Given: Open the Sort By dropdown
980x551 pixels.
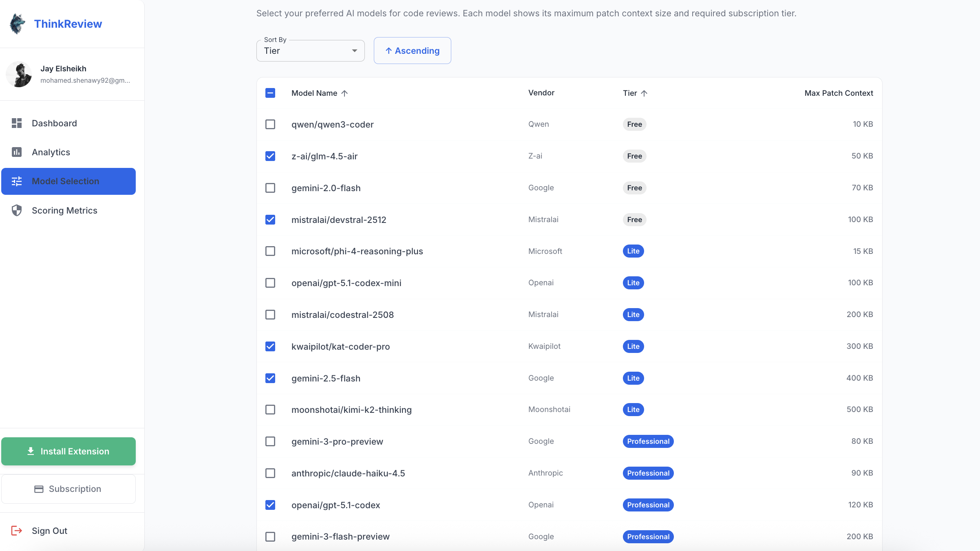Looking at the screenshot, I should coord(310,51).
